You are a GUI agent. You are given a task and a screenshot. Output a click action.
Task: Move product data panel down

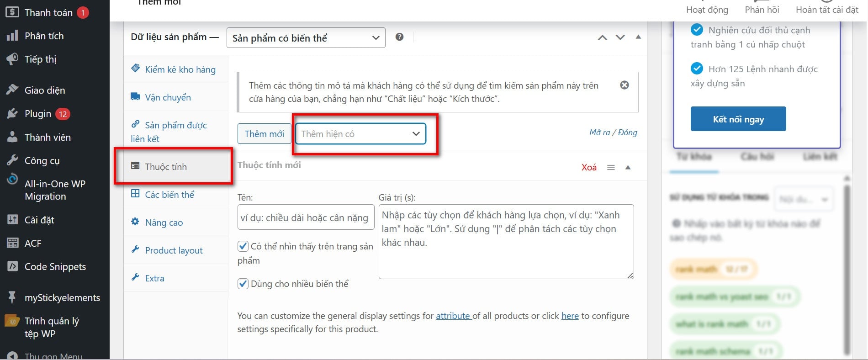620,37
